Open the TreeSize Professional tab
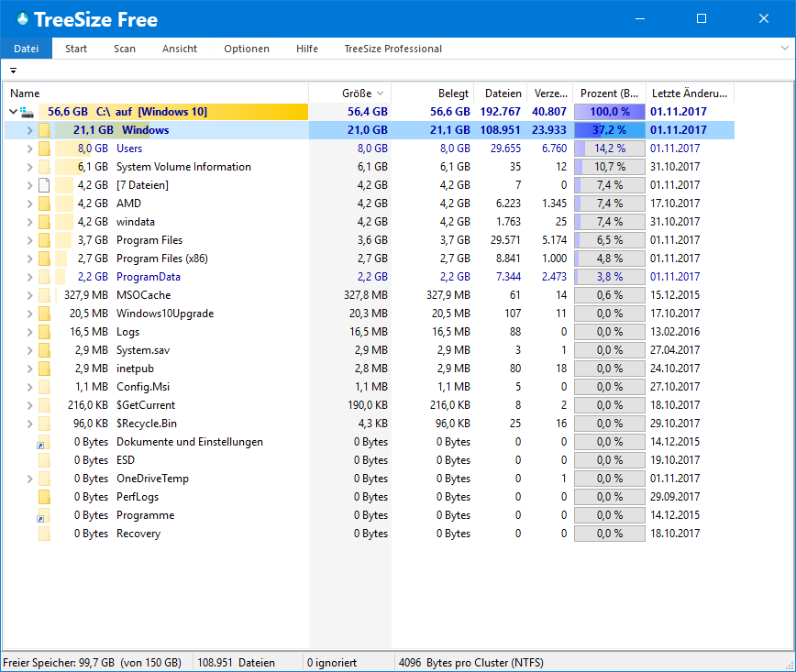Screen dimensions: 796x672 click(393, 49)
